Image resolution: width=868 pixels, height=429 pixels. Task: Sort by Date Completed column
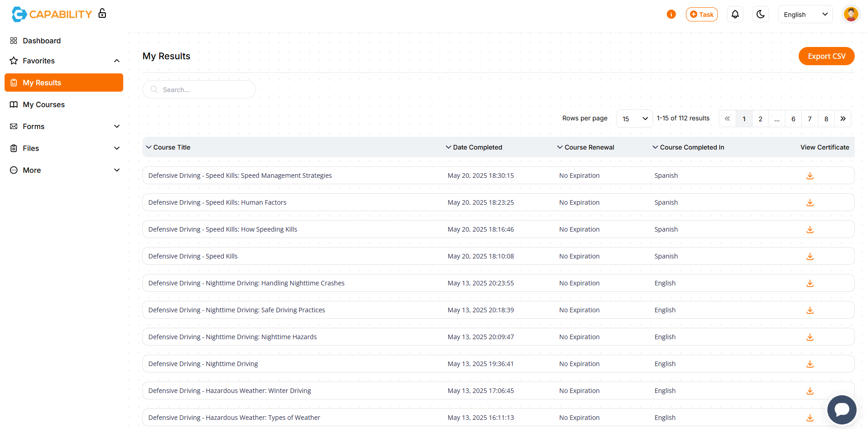[x=477, y=147]
